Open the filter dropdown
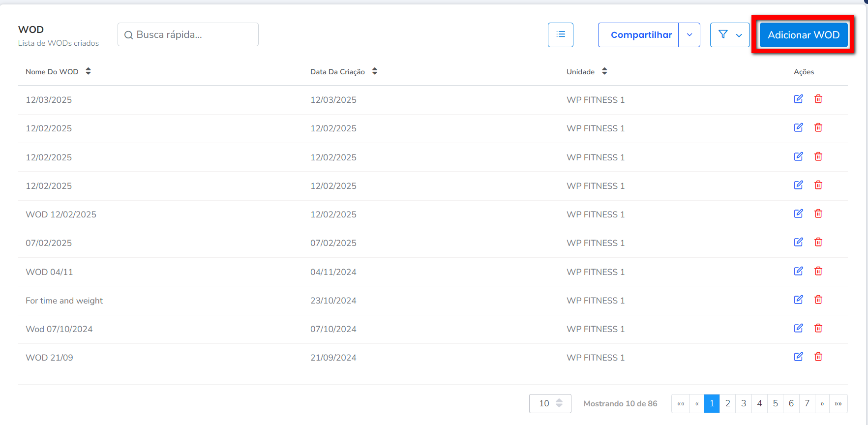Image resolution: width=868 pixels, height=425 pixels. pos(729,35)
